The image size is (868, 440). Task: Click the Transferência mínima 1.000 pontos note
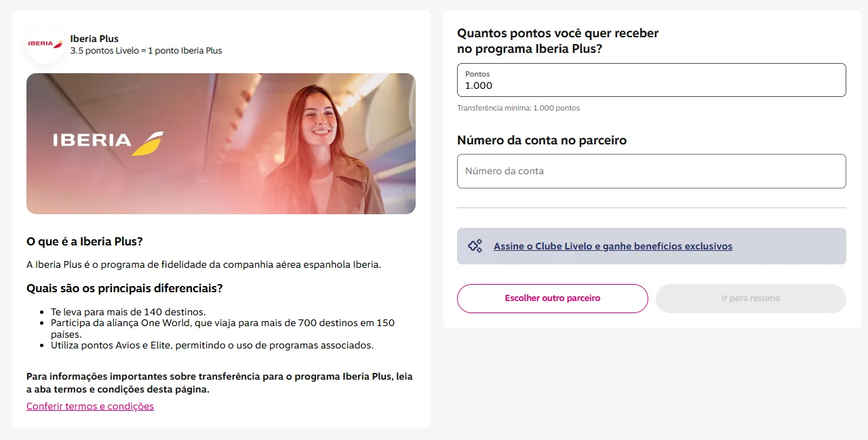pos(519,108)
